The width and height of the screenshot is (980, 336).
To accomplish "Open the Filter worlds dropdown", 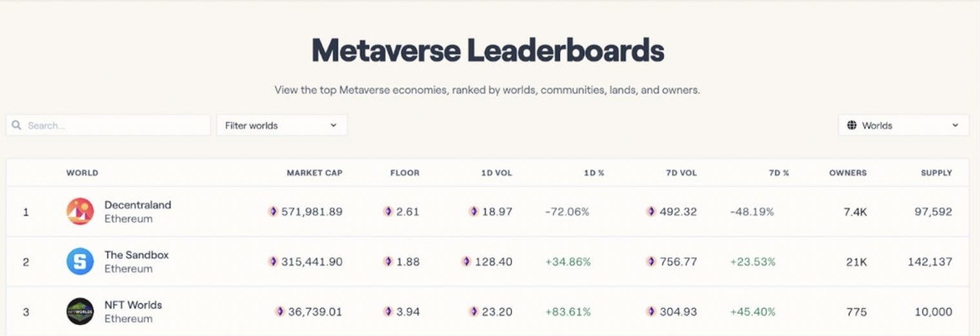I will click(281, 125).
